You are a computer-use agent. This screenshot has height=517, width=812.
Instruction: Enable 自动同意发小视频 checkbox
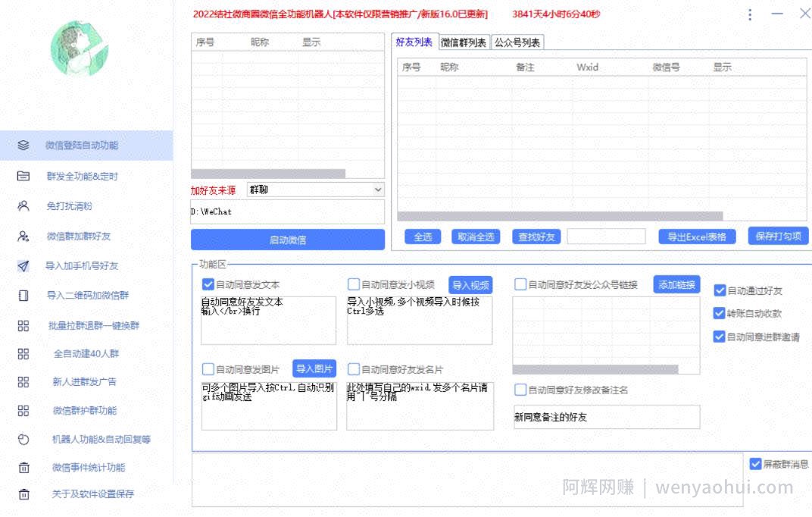point(354,284)
